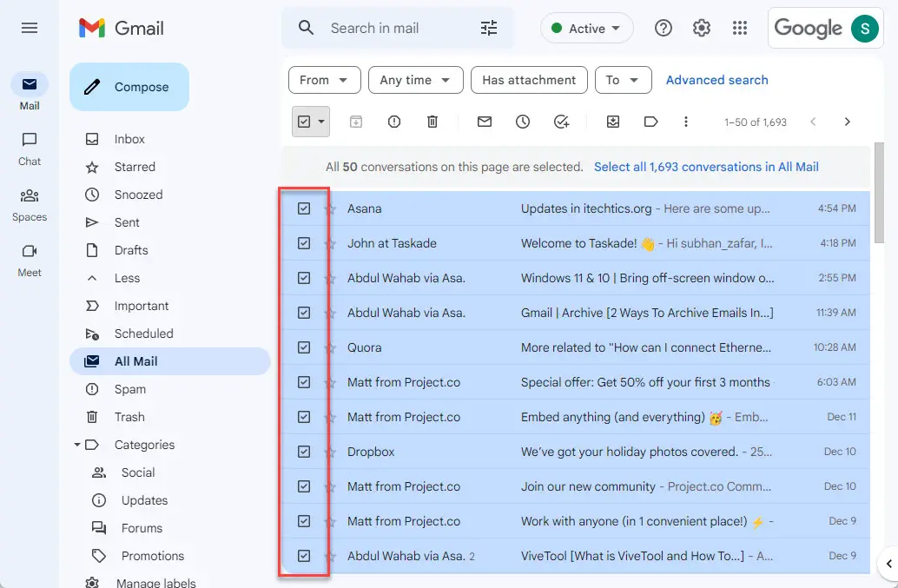Open the From filter dropdown
This screenshot has width=898, height=588.
pos(325,80)
